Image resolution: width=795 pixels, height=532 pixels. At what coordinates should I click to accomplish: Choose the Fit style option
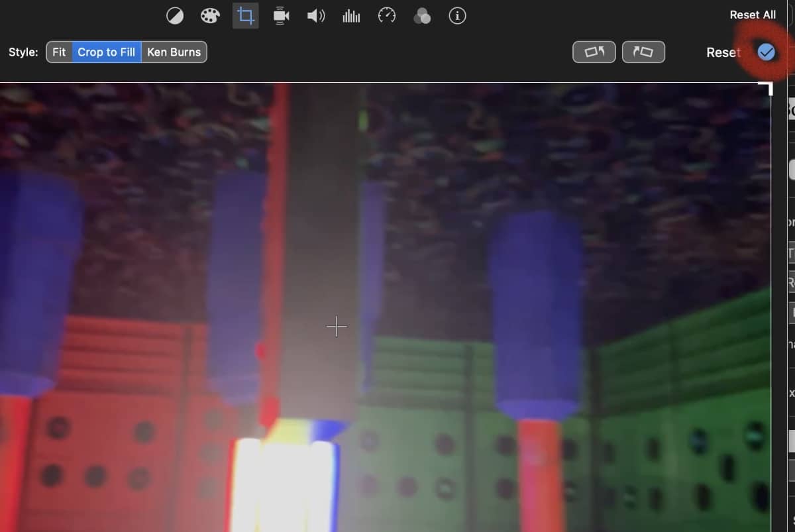[x=59, y=52]
